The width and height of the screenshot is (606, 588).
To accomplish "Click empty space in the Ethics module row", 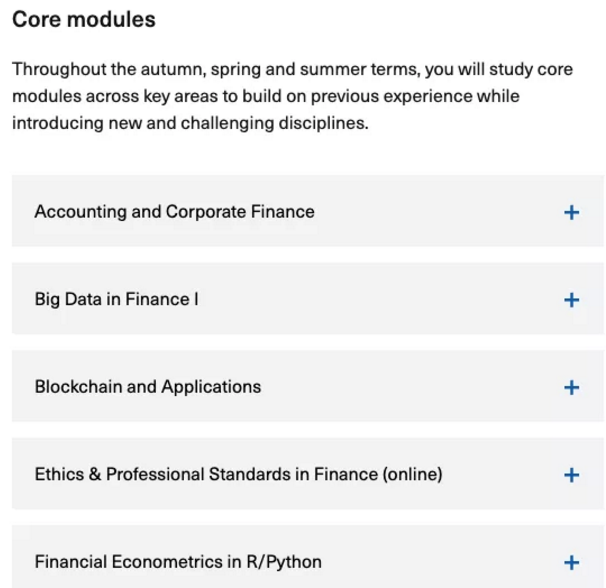I will pyautogui.click(x=500, y=474).
